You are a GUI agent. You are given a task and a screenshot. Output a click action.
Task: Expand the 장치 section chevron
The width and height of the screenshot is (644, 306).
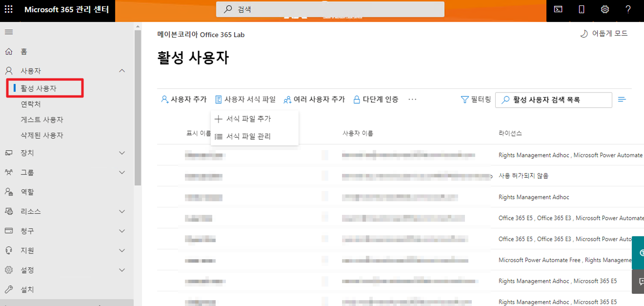coord(122,153)
